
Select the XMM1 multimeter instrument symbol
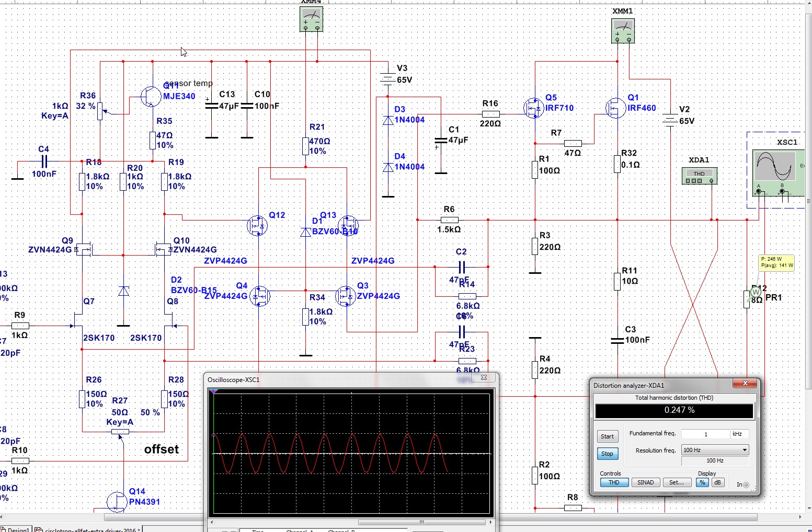click(623, 31)
